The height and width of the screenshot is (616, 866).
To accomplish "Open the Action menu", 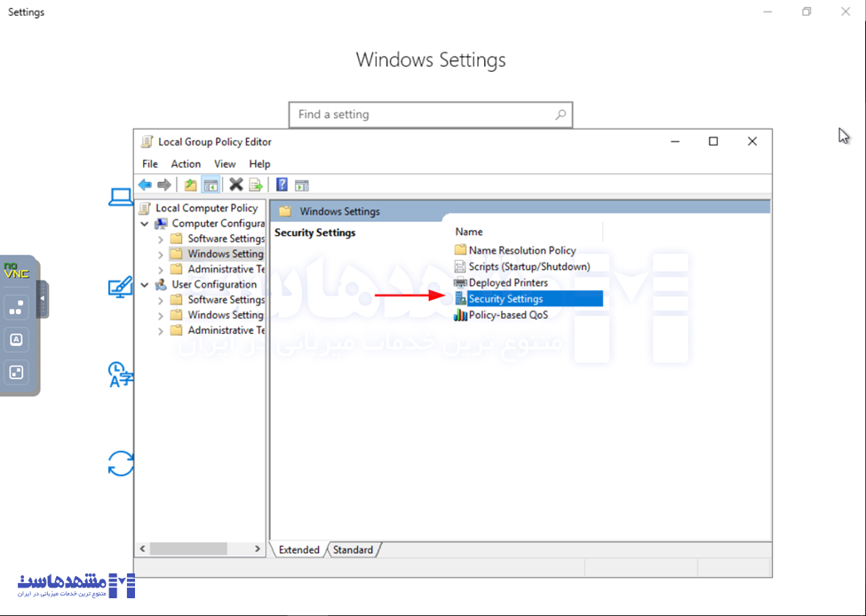I will tap(186, 163).
